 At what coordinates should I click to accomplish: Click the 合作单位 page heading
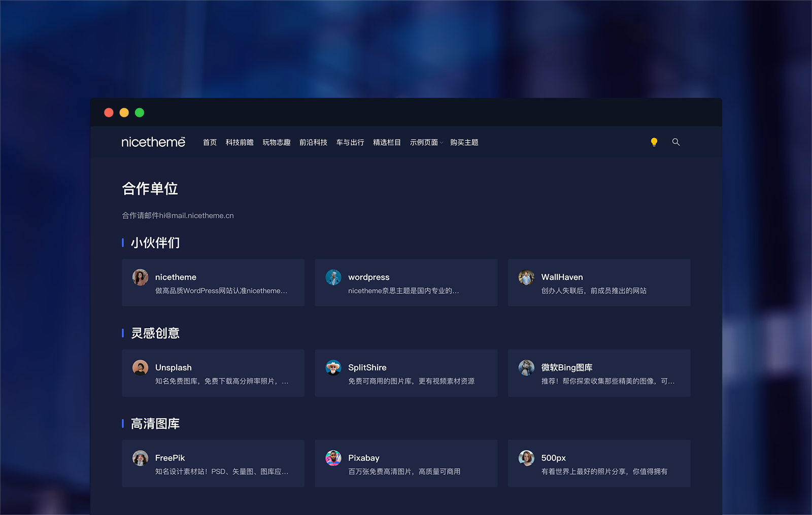pos(150,188)
